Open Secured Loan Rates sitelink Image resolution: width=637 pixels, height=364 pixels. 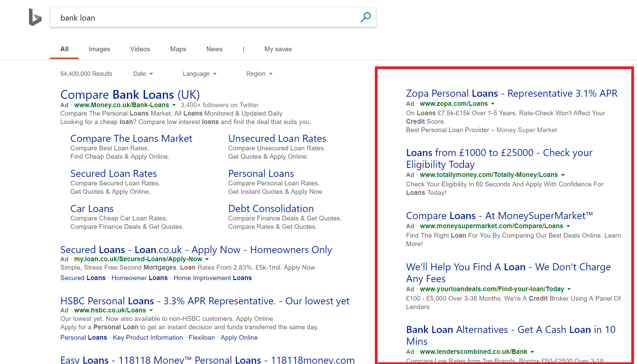(x=114, y=174)
